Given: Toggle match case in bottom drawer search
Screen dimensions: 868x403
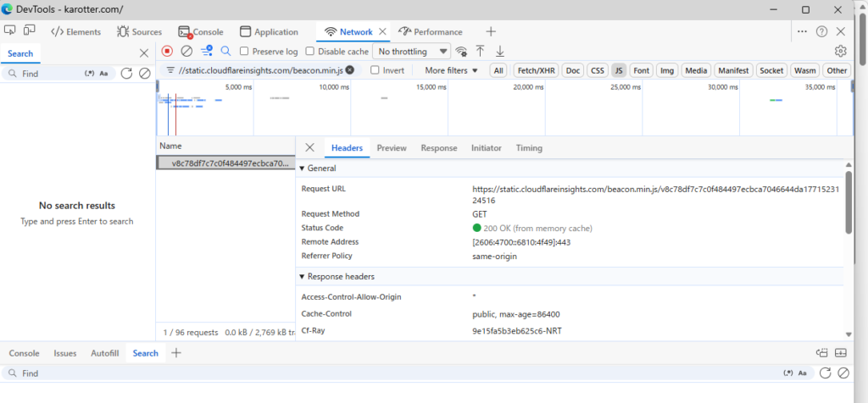Looking at the screenshot, I should (802, 373).
